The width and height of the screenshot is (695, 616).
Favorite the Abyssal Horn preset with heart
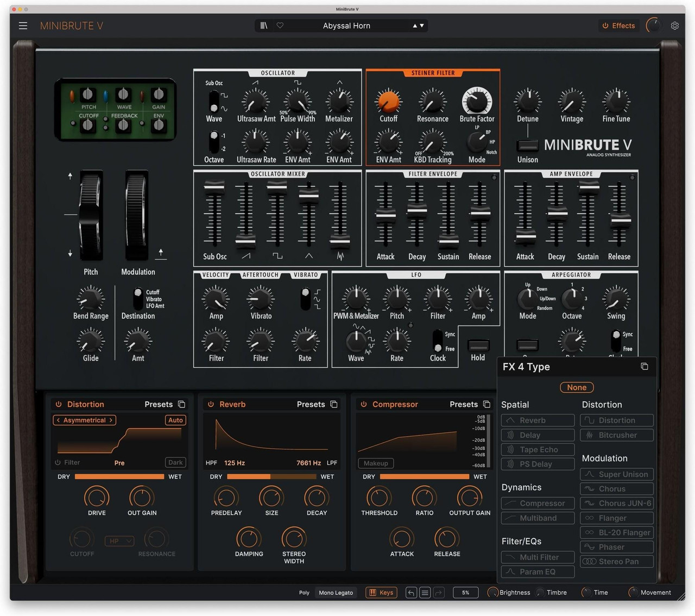(x=280, y=26)
